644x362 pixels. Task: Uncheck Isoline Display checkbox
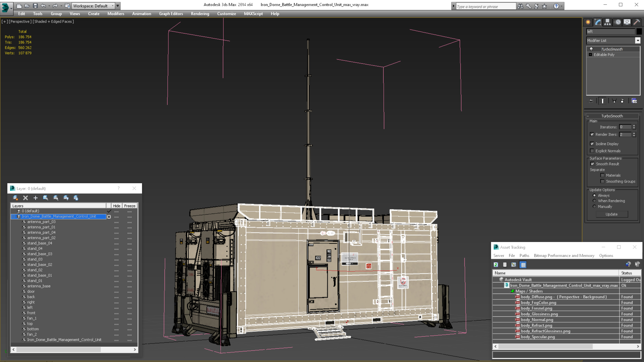click(x=592, y=144)
